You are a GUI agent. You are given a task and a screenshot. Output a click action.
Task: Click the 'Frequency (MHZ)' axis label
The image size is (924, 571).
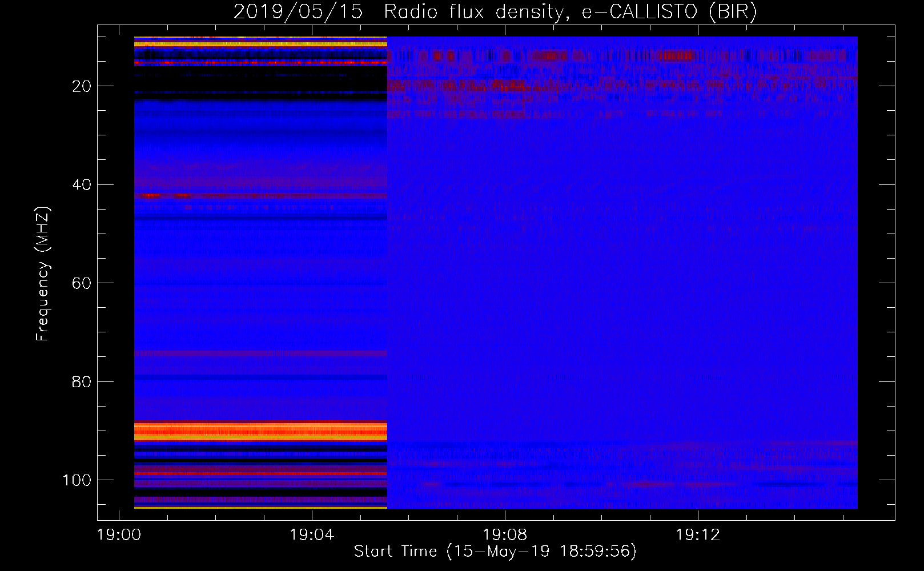coord(43,274)
